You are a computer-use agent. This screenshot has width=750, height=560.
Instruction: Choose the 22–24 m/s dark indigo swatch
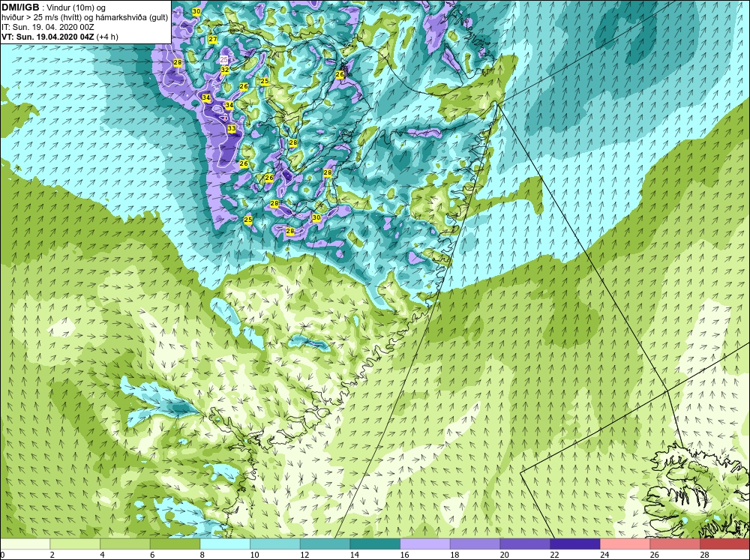[x=575, y=544]
